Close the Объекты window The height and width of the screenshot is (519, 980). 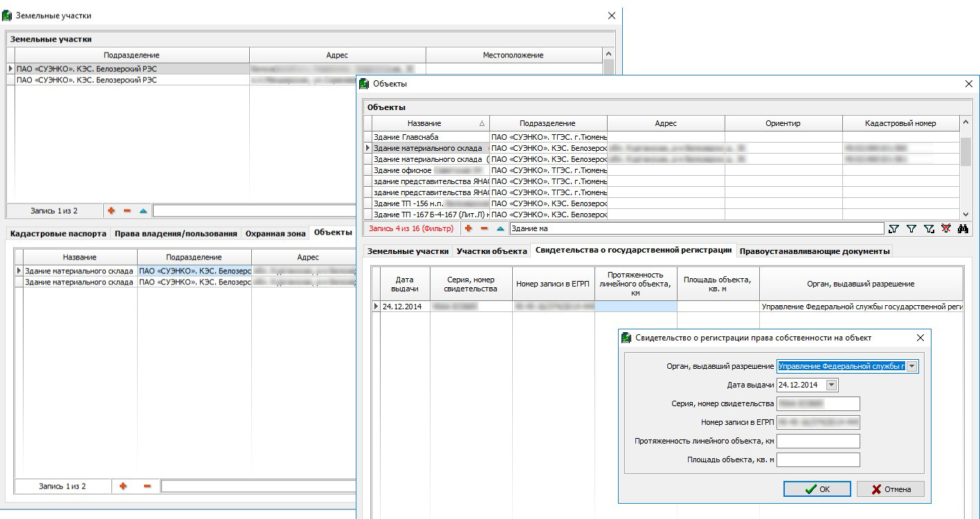pos(968,84)
